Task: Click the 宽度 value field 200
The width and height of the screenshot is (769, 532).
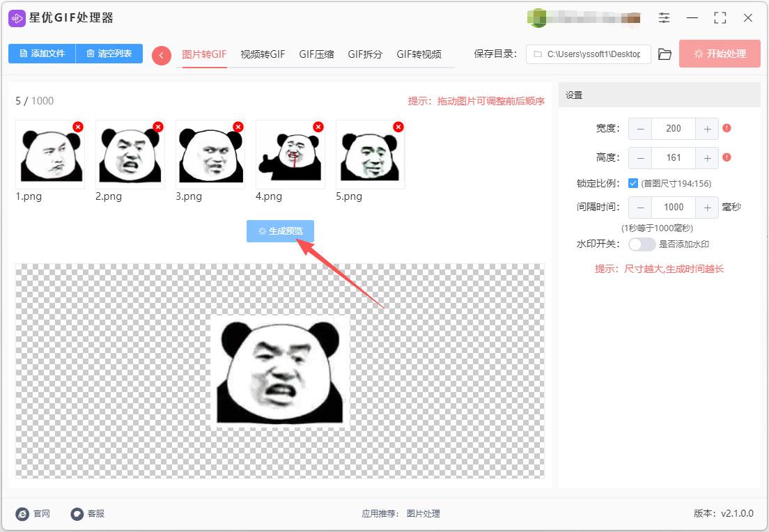Action: (x=674, y=128)
